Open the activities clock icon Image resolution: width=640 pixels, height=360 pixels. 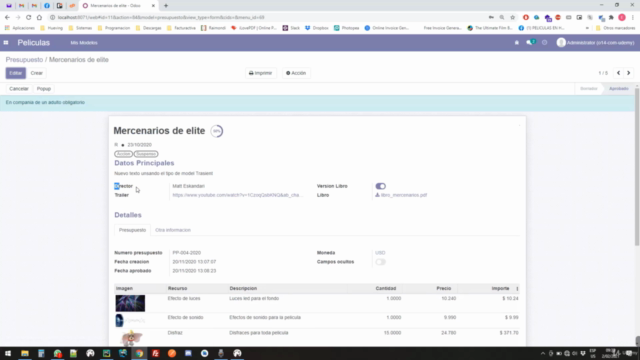click(544, 42)
